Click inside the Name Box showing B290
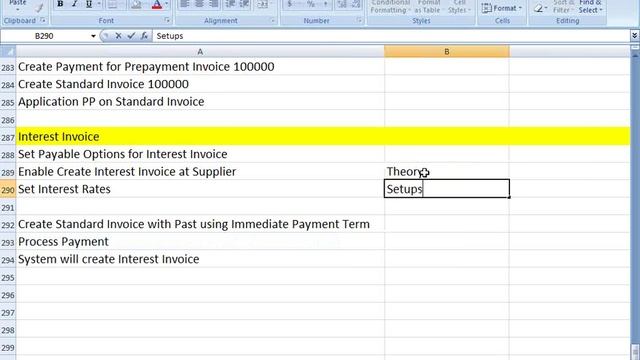 [x=44, y=36]
